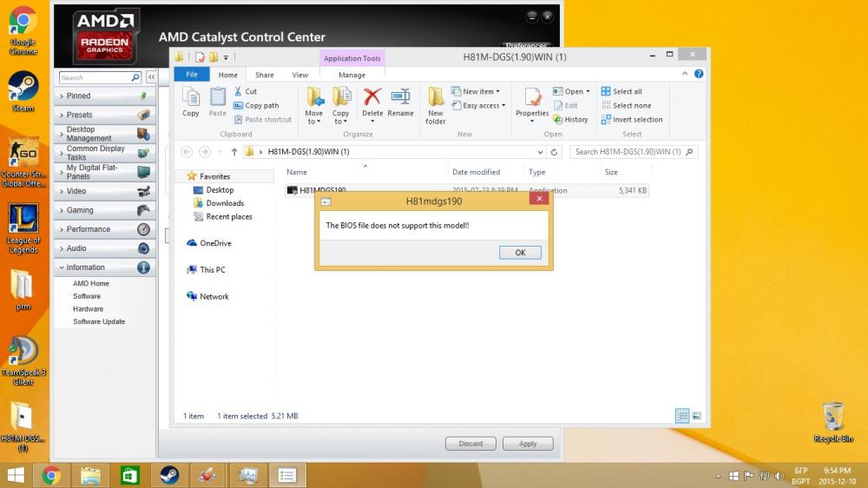
Task: Open the address bar history dropdown
Action: [540, 152]
